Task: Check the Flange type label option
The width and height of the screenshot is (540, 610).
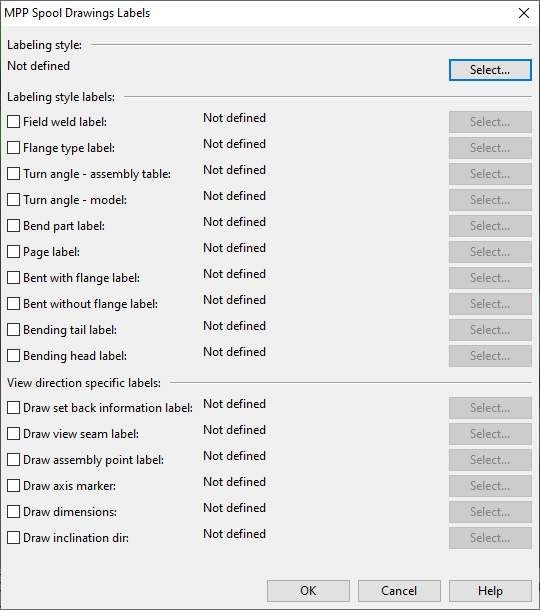Action: [x=14, y=148]
